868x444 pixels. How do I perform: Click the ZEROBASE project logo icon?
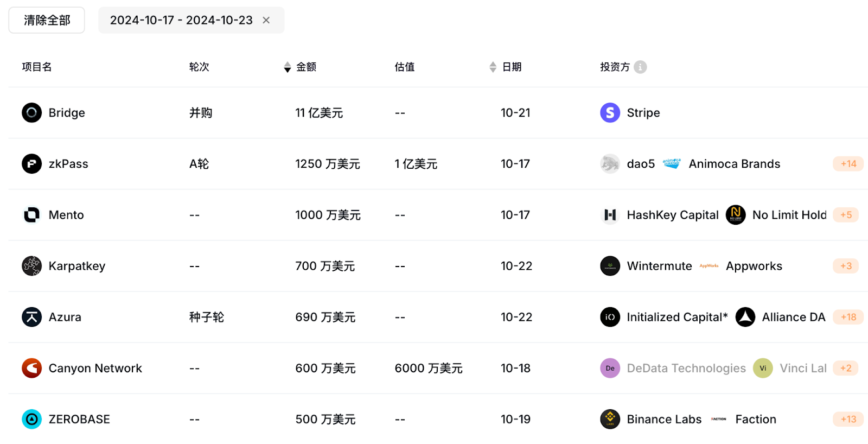point(31,419)
